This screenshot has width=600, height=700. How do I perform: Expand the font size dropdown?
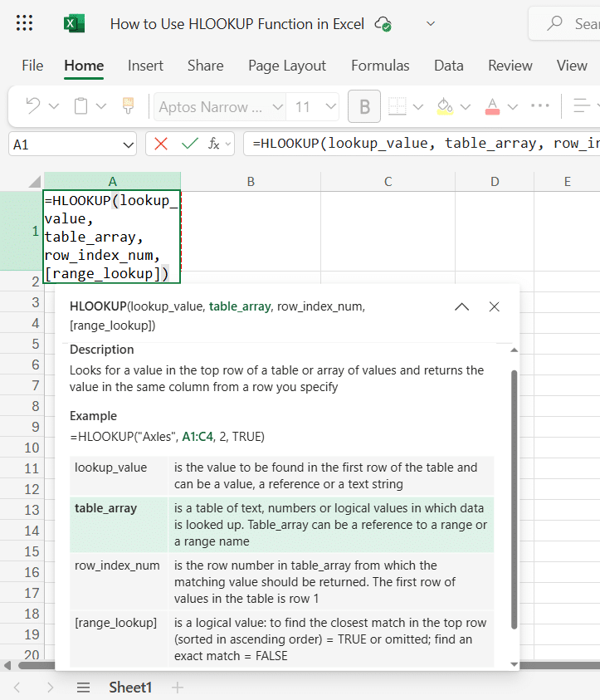[x=330, y=106]
